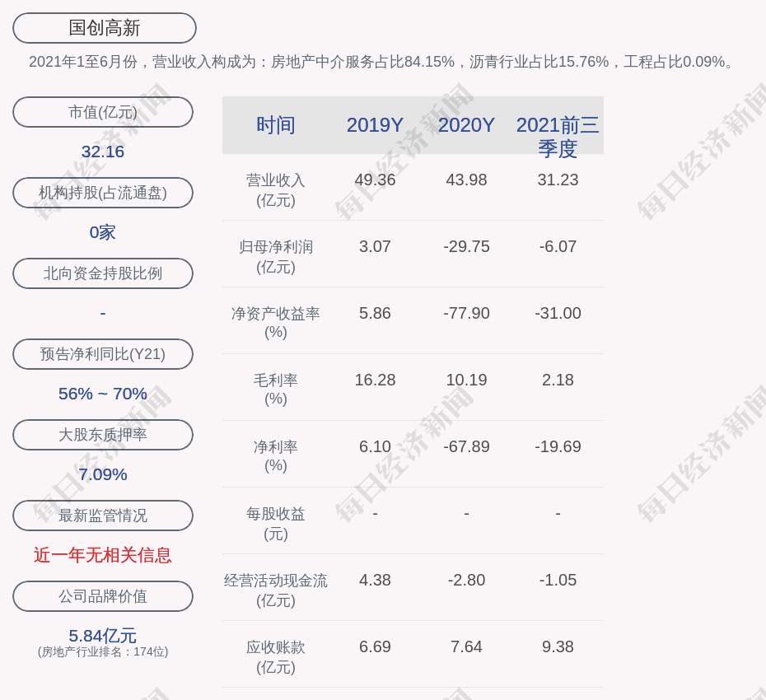This screenshot has height=700, width=766.
Task: Click the red 近一年无相关信息 text
Action: click(103, 555)
